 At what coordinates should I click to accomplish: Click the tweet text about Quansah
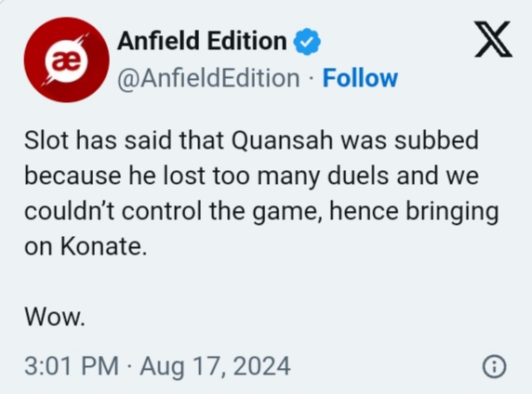point(261,193)
